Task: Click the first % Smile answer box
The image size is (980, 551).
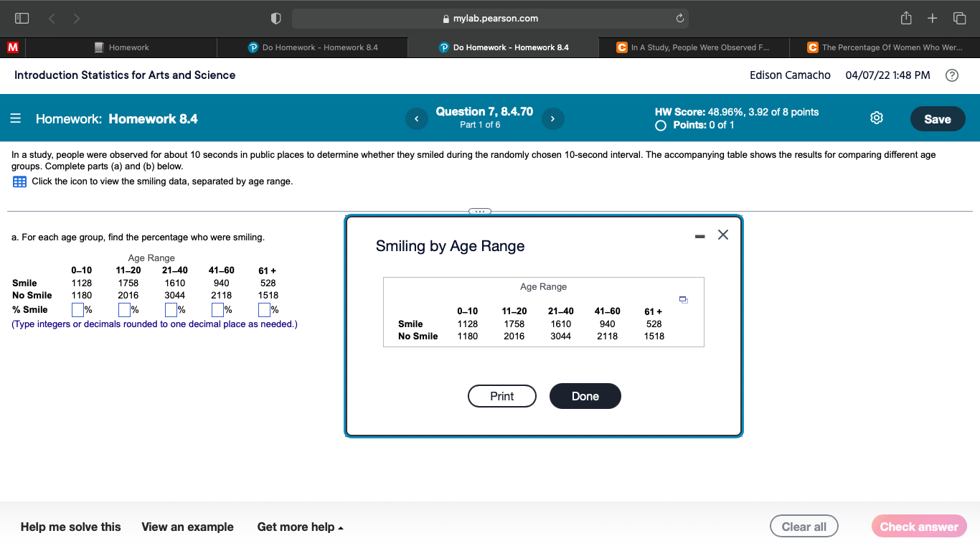Action: (x=77, y=309)
